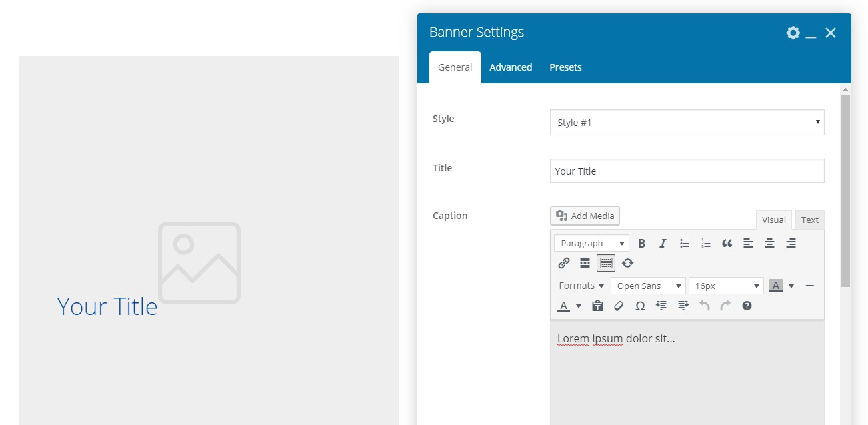868x425 pixels.
Task: Toggle center alignment for caption text
Action: click(769, 244)
